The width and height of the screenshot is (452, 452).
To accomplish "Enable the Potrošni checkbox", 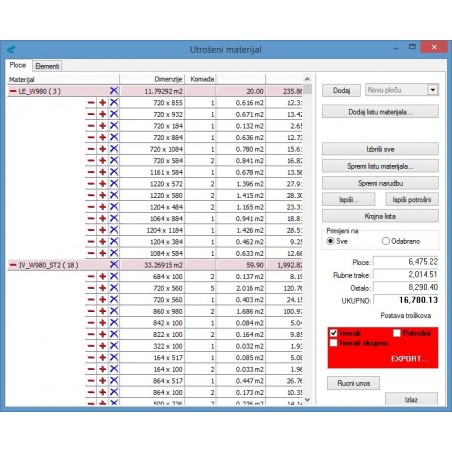I will pyautogui.click(x=397, y=333).
